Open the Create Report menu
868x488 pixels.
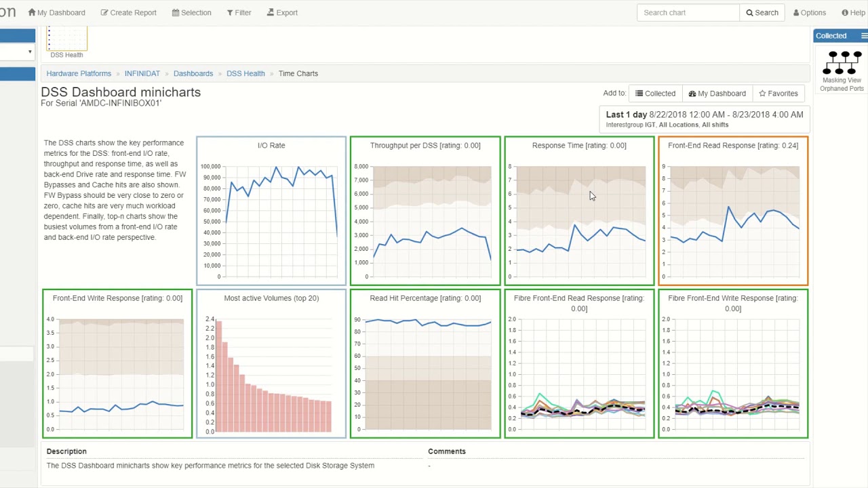[x=128, y=12]
